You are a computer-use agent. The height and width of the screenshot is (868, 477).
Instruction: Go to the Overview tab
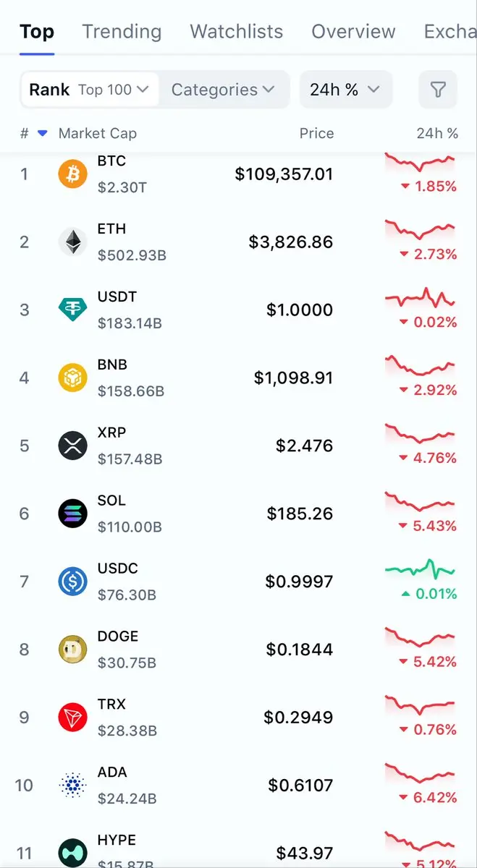coord(353,32)
